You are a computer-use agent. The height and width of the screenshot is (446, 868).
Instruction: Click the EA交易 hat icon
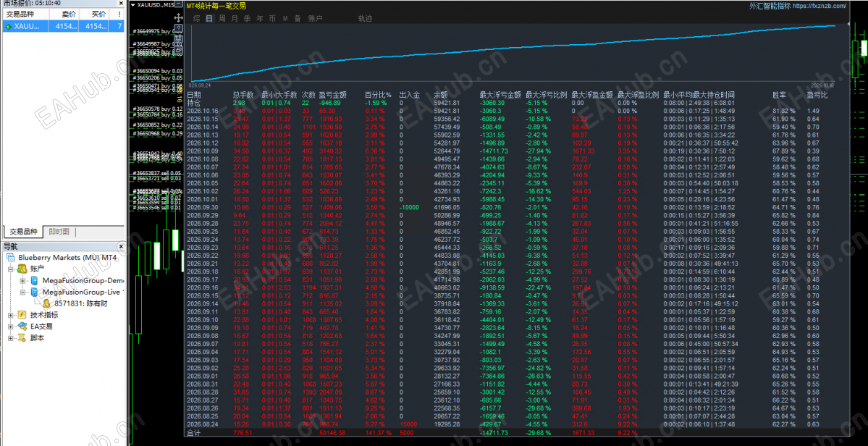(x=22, y=327)
